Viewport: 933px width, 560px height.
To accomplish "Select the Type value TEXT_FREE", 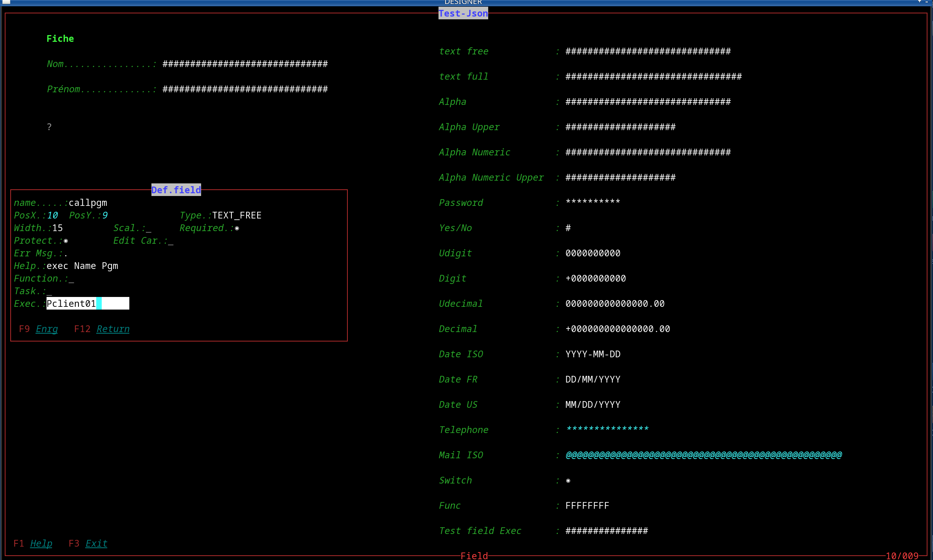I will (237, 215).
